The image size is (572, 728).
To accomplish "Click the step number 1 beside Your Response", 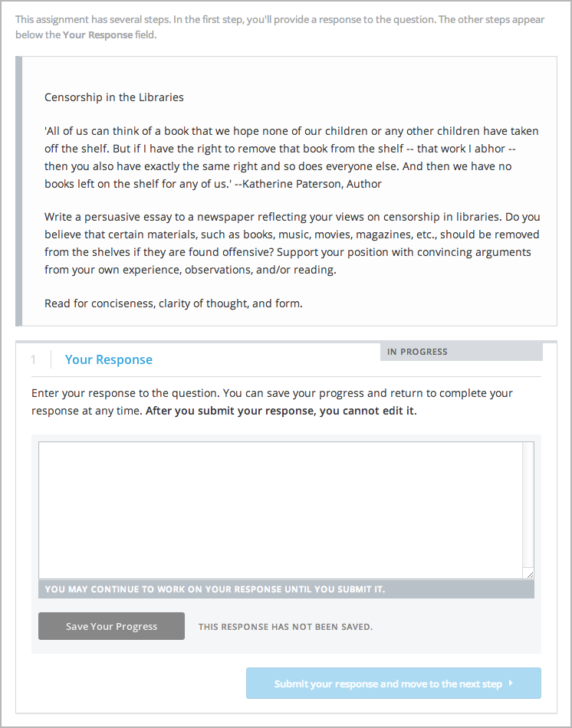I will click(x=34, y=359).
